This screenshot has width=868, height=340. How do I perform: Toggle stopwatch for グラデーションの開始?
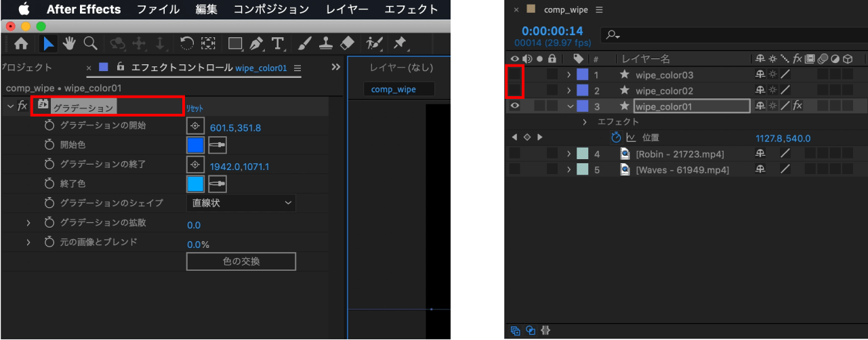(x=49, y=126)
